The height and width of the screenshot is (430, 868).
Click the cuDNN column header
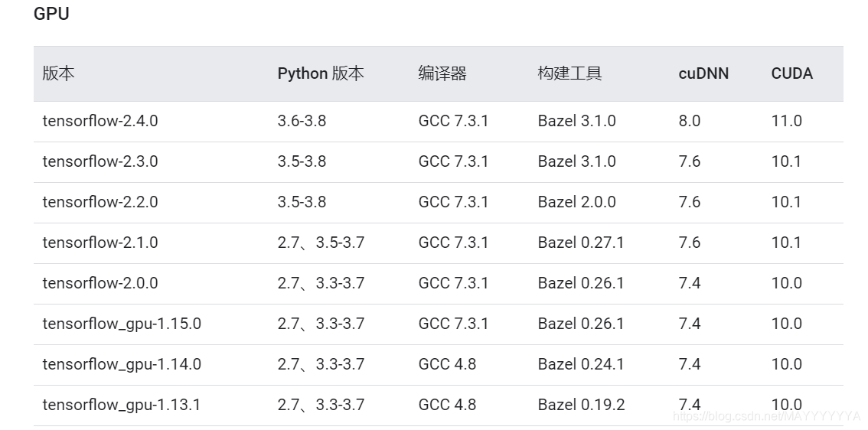pos(703,73)
